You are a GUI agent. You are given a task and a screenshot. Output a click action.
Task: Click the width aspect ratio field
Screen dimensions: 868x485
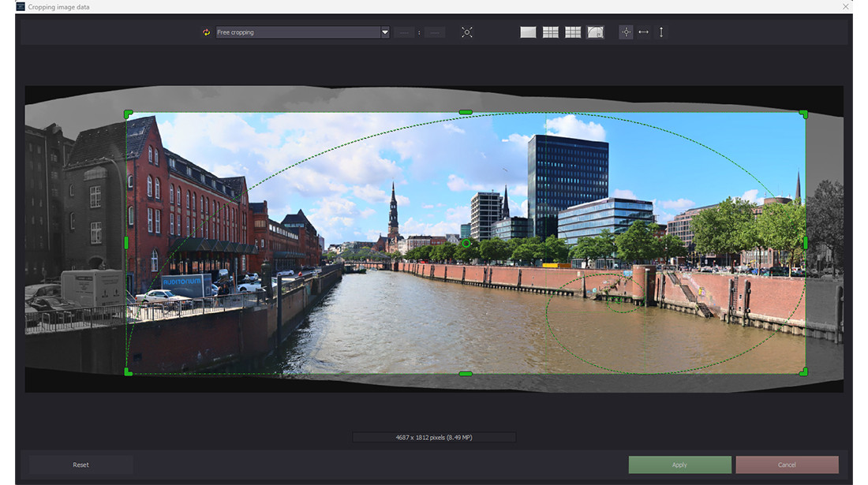pos(405,32)
